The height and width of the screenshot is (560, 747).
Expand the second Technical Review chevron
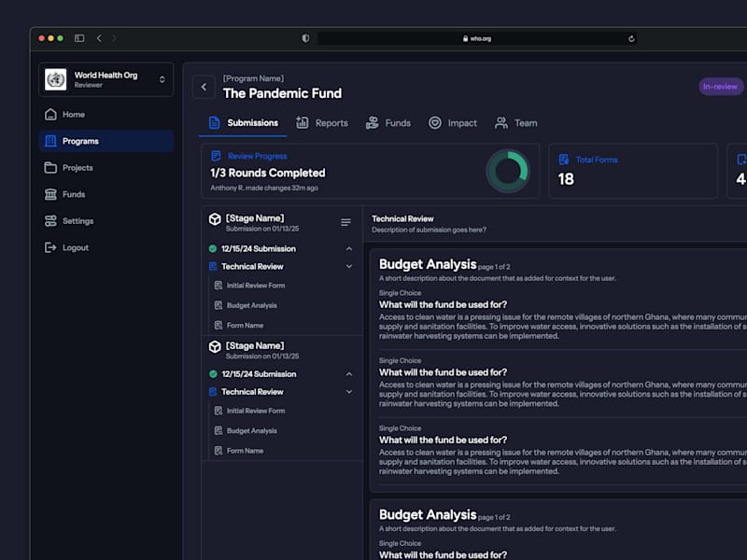tap(349, 391)
